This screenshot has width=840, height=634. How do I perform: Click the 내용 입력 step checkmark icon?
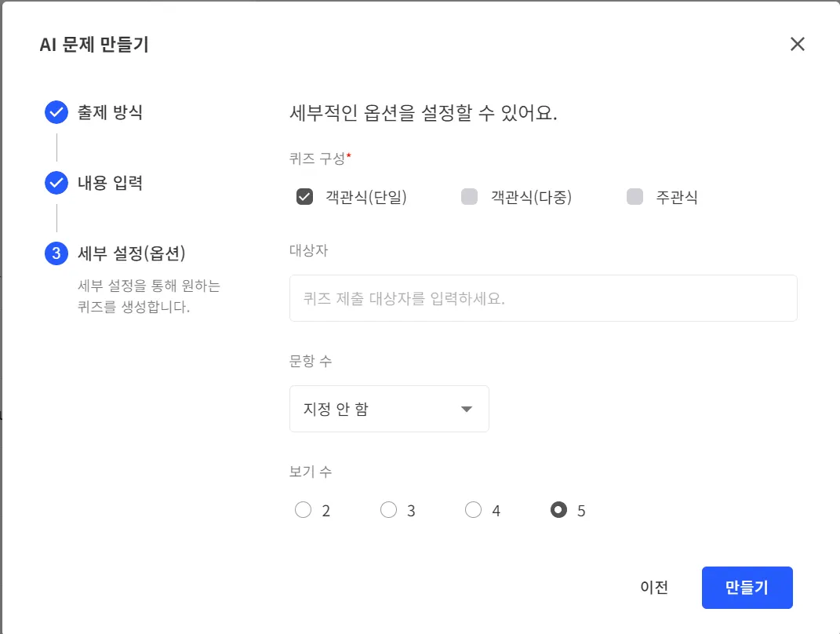[56, 184]
